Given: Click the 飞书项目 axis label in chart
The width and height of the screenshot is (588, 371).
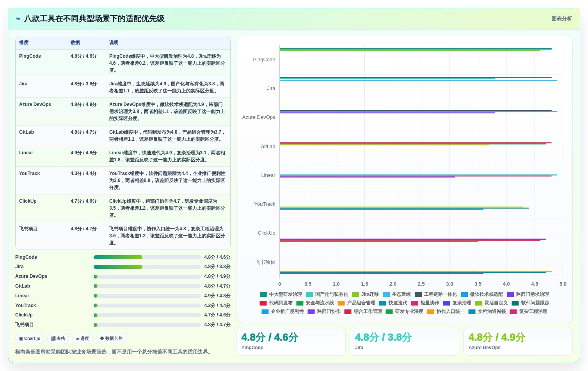Looking at the screenshot, I should [265, 262].
